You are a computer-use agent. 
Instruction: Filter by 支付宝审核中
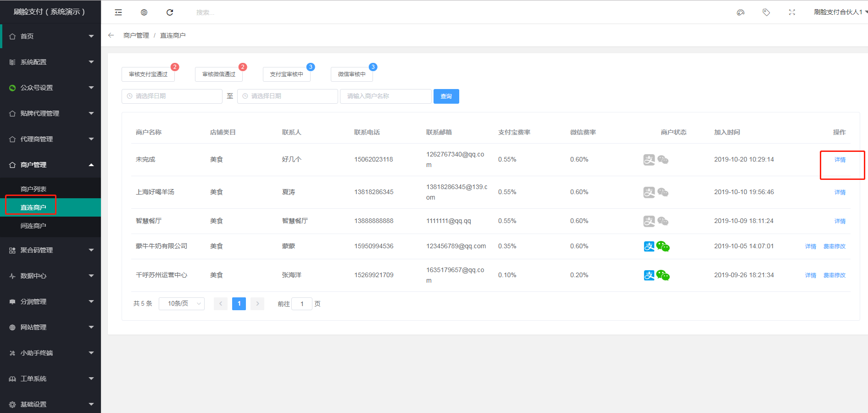click(287, 74)
